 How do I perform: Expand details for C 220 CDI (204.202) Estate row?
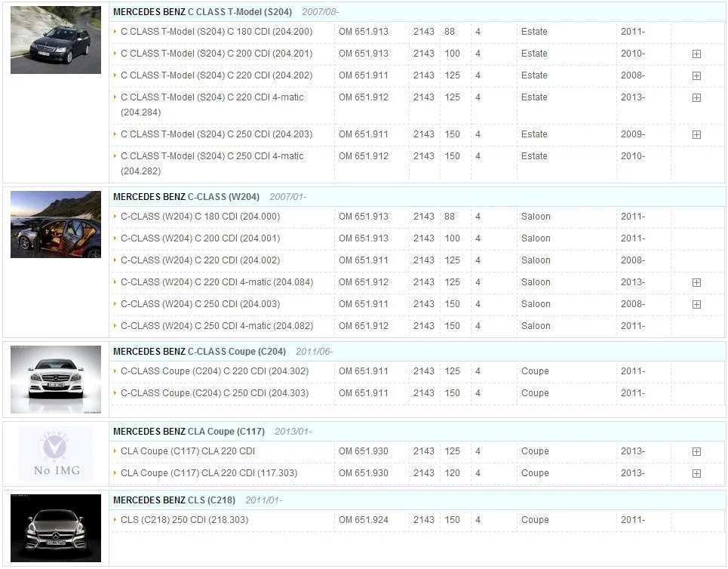coord(696,75)
